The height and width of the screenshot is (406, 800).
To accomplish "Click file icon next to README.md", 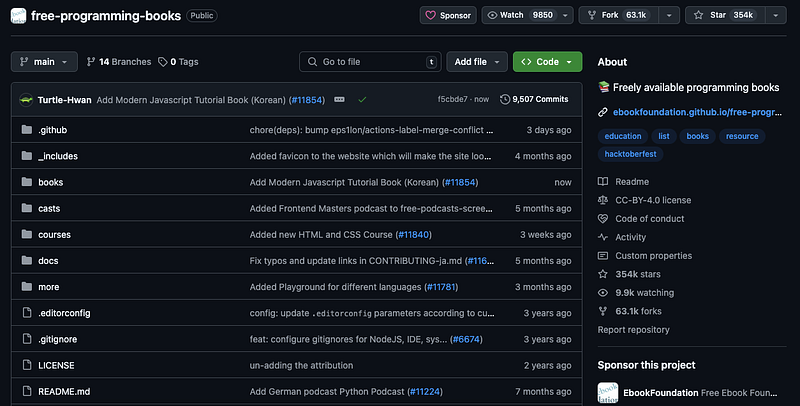I will tap(27, 391).
